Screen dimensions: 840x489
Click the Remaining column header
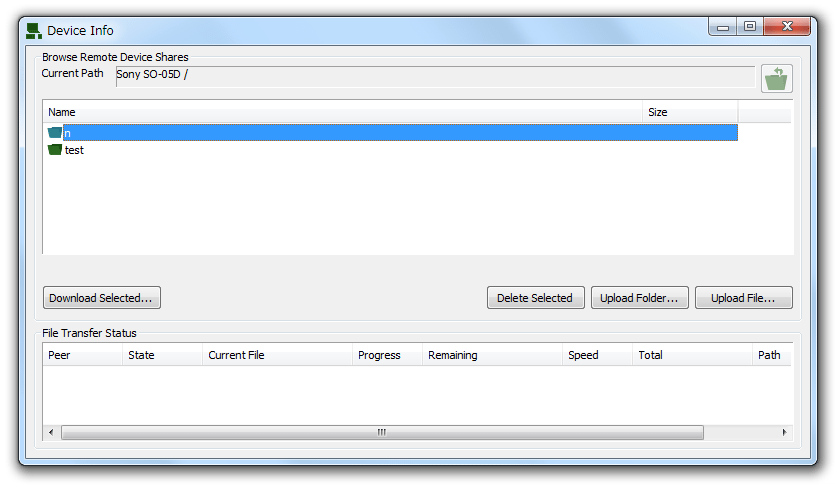[x=492, y=355]
